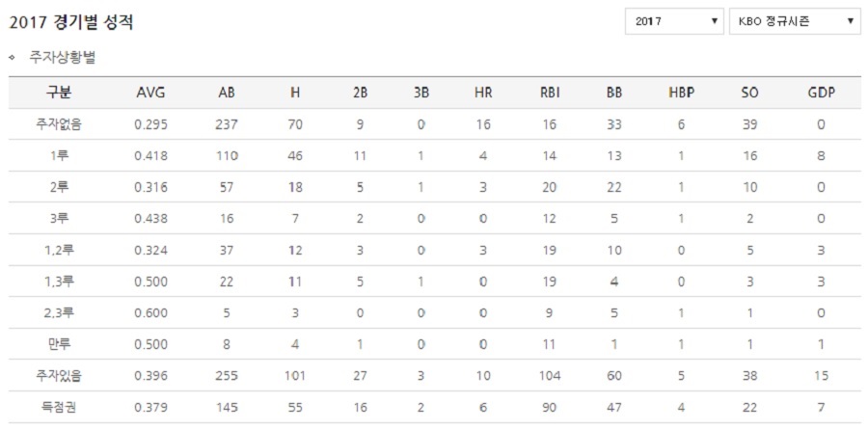868x430 pixels.
Task: Click the 득점권 row label
Action: (x=58, y=408)
